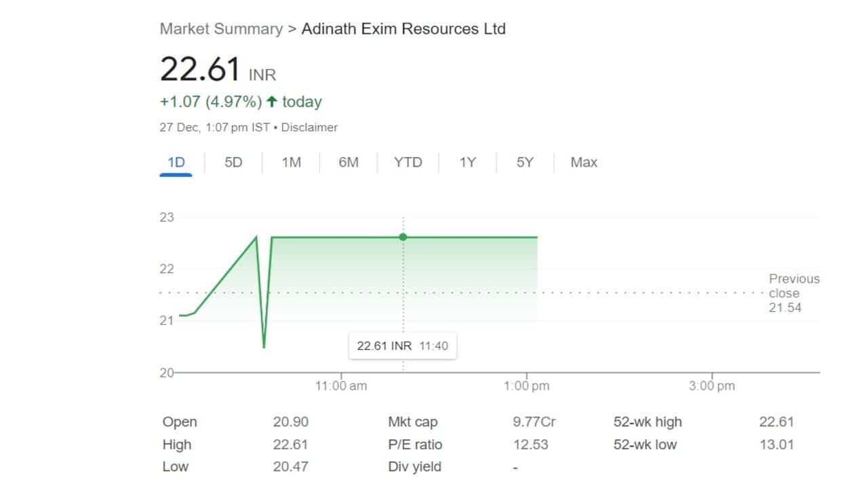Select the YTD range tab
Image resolution: width=868 pixels, height=488 pixels.
click(408, 163)
